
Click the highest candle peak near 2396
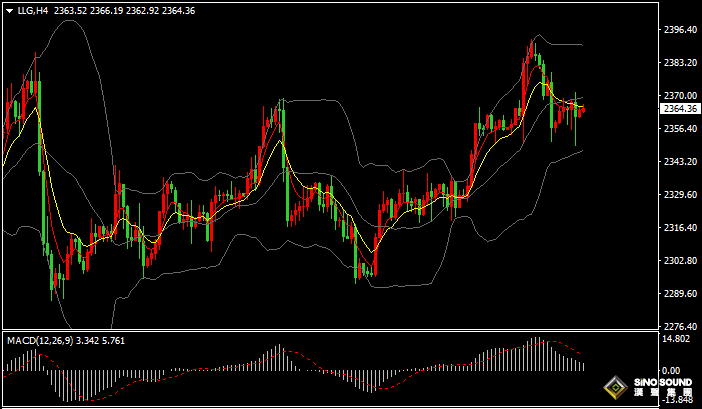pos(532,43)
